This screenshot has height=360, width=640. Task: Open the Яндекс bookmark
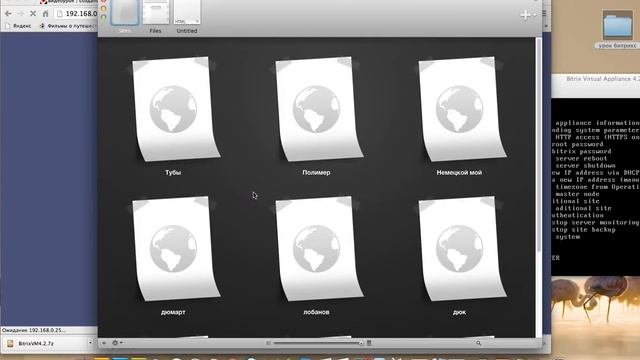pos(19,26)
